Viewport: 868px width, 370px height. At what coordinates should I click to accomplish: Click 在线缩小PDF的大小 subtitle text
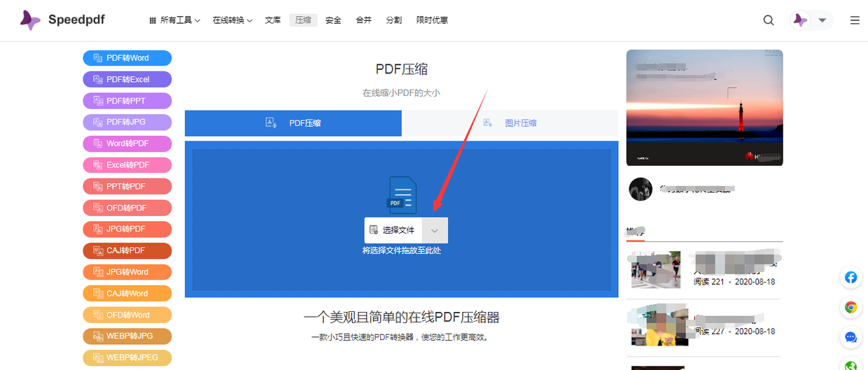(402, 92)
